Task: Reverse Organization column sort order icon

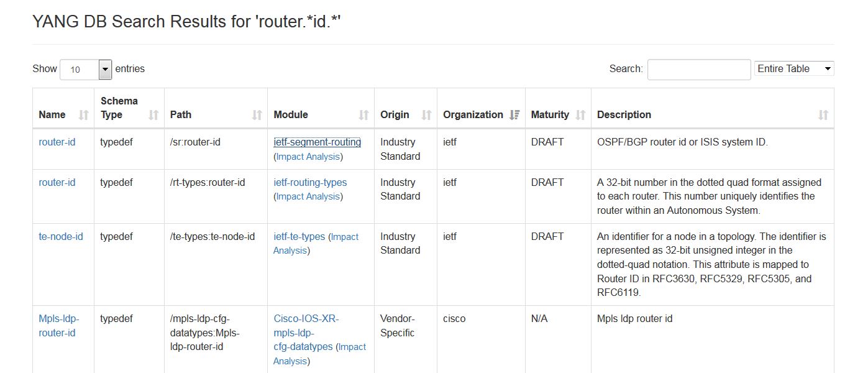Action: click(514, 115)
